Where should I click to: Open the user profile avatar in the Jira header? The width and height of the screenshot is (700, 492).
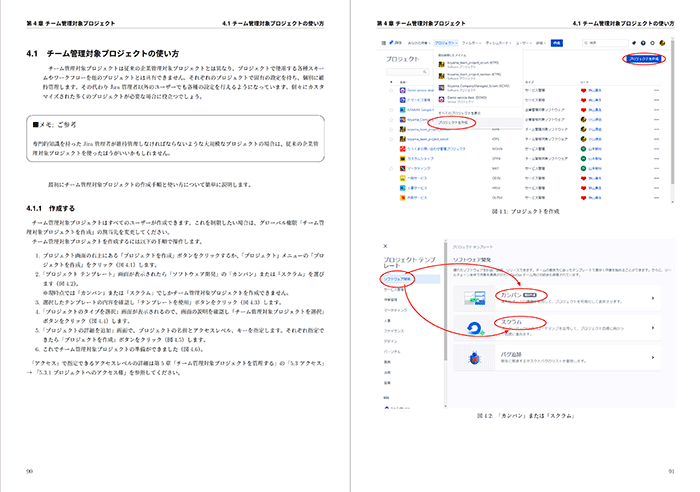[x=662, y=43]
